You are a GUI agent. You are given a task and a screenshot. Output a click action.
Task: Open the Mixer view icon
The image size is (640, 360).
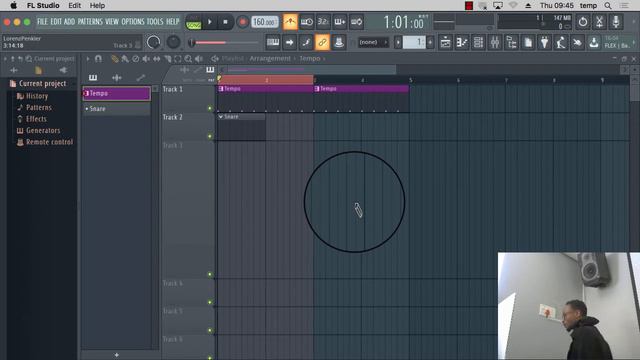(495, 42)
